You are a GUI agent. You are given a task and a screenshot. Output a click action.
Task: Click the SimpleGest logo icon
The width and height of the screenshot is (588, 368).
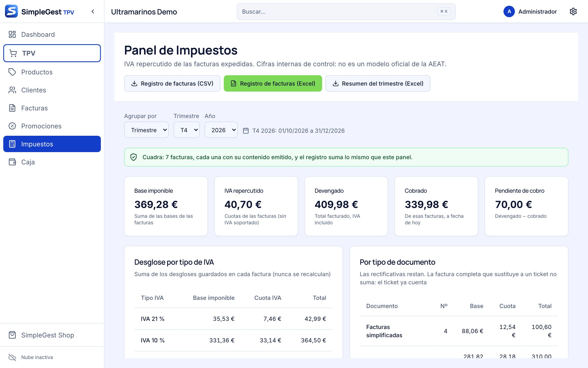[x=11, y=11]
